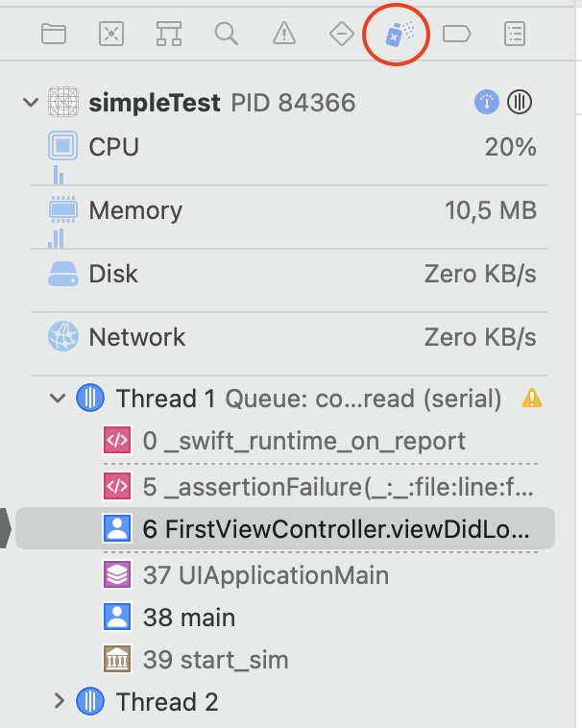Select the Memory gauge row
The image size is (582, 728).
click(288, 210)
